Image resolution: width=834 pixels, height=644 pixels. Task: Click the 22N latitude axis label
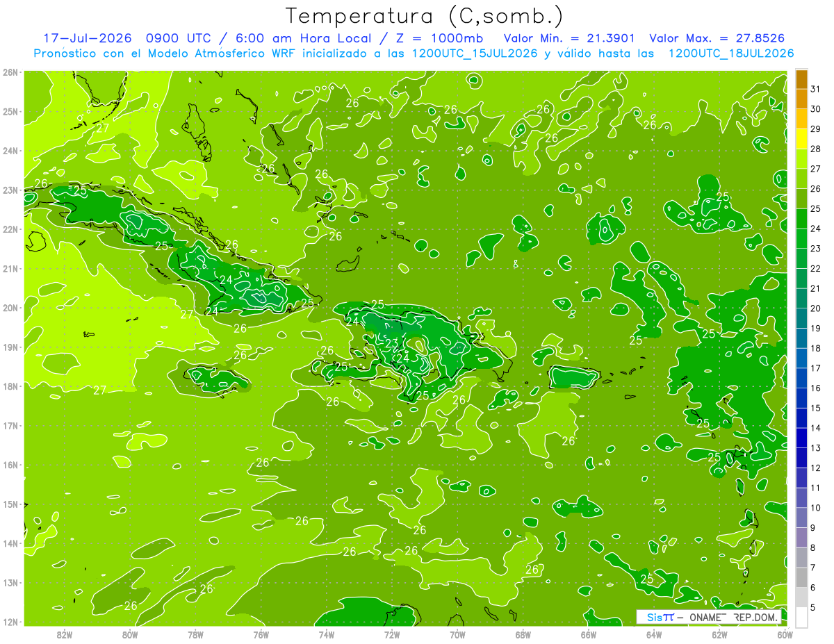10,229
